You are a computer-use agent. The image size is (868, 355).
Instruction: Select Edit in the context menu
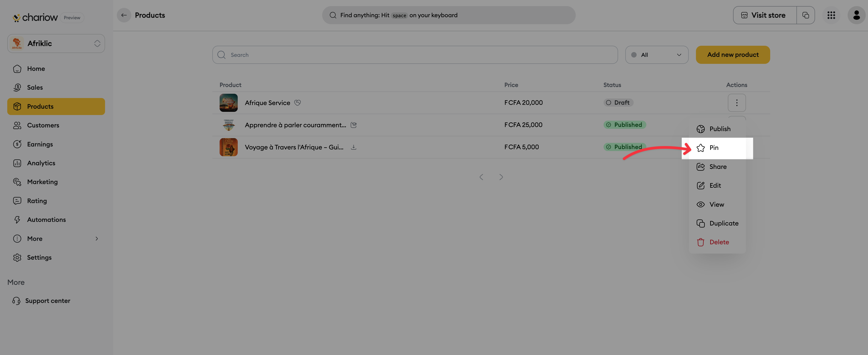coord(717,186)
